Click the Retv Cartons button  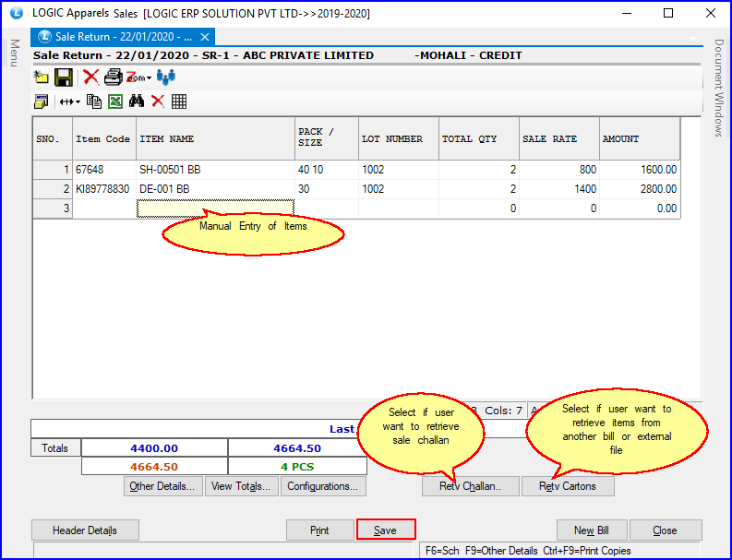[568, 486]
